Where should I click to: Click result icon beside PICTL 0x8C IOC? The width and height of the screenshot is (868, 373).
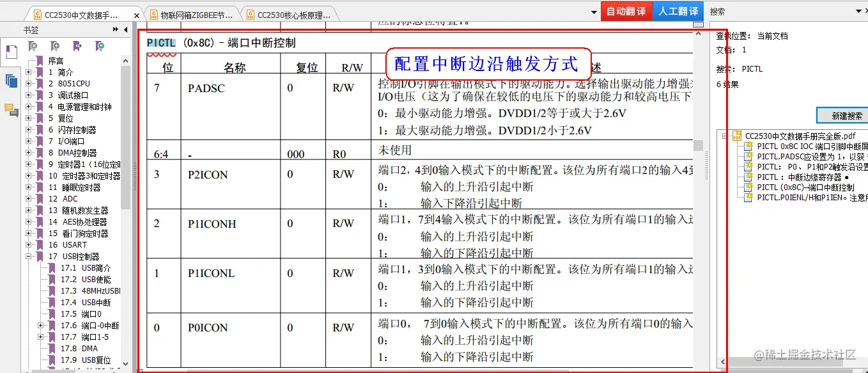(x=750, y=147)
